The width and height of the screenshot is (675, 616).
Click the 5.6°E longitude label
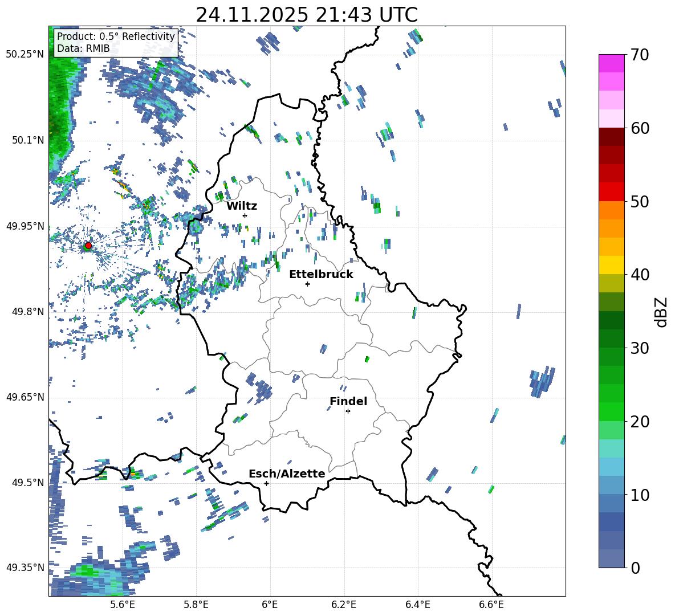click(x=123, y=605)
